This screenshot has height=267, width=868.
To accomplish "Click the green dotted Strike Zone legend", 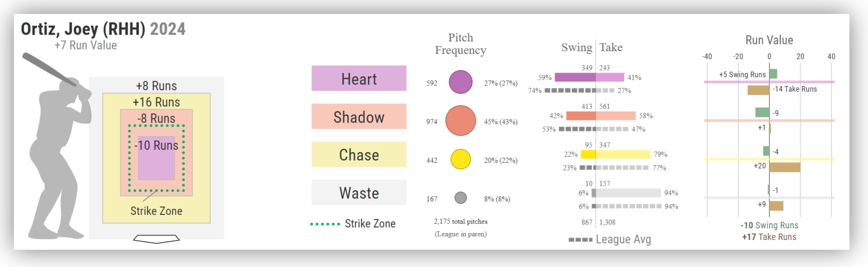I will coord(353,224).
